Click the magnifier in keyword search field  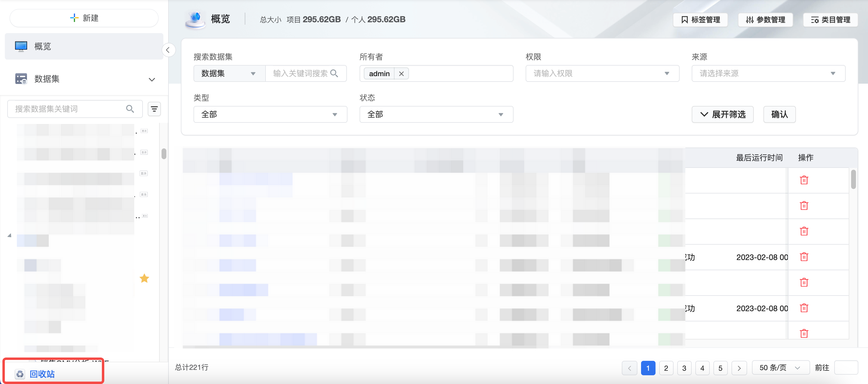point(334,73)
